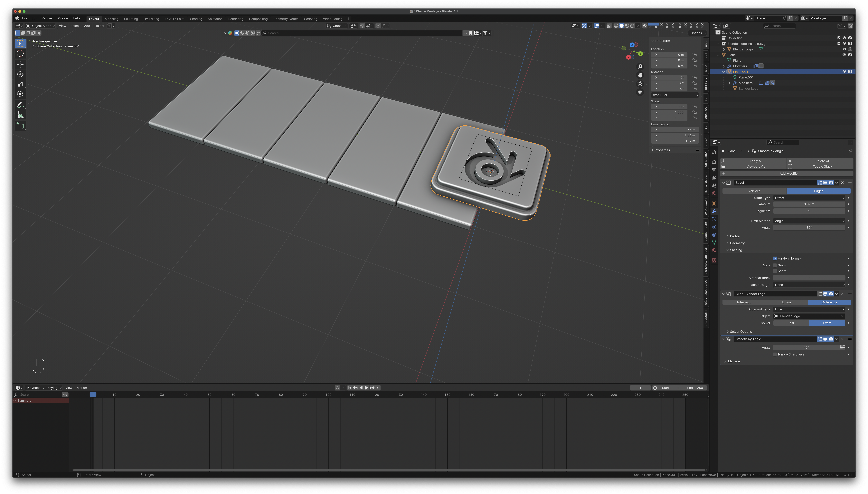Click Apply All modifiers button

[753, 161]
